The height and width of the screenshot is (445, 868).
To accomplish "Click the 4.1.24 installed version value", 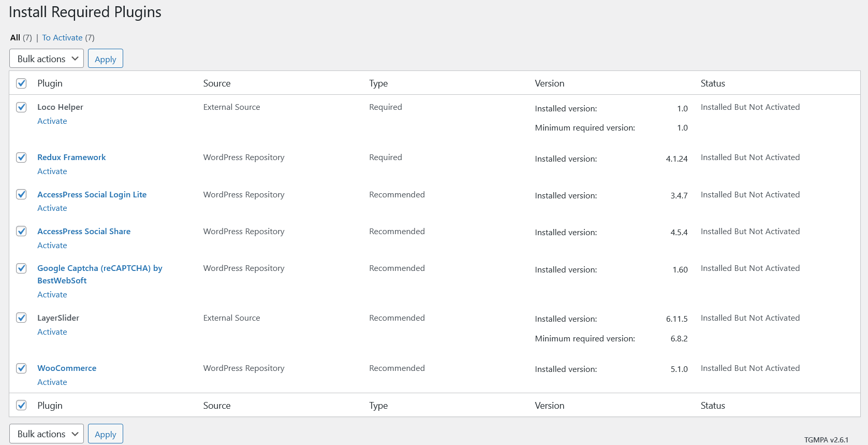I will (676, 159).
